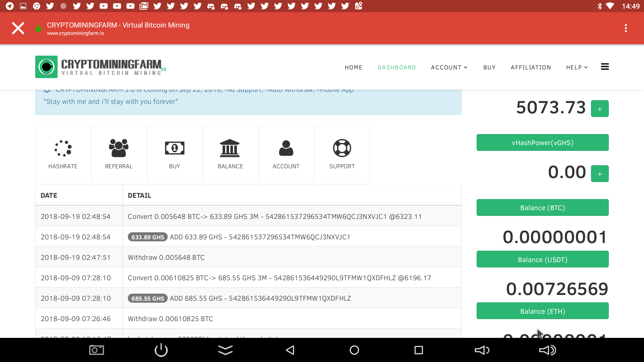This screenshot has height=362, width=644.
Task: Close the browser tab with X
Action: tap(18, 28)
